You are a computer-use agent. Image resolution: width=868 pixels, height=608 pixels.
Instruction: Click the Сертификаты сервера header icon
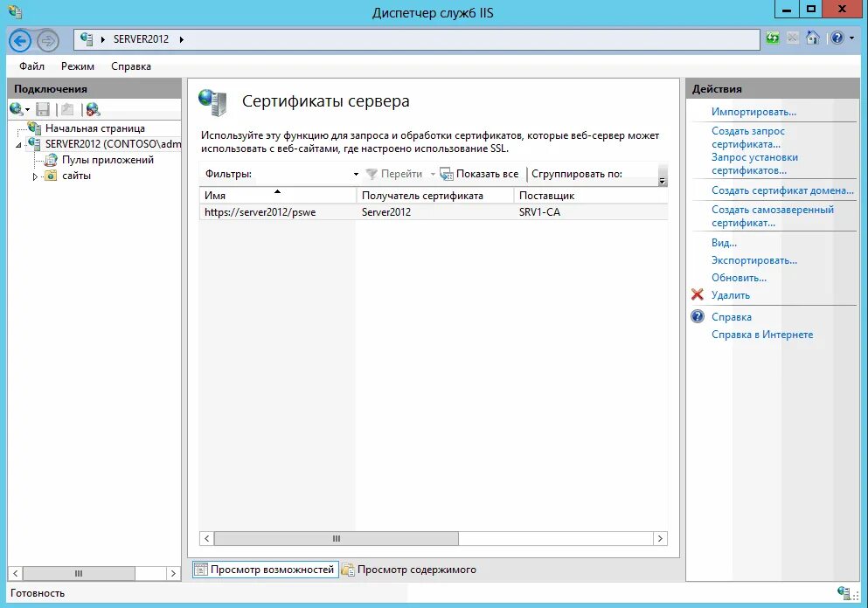(213, 103)
